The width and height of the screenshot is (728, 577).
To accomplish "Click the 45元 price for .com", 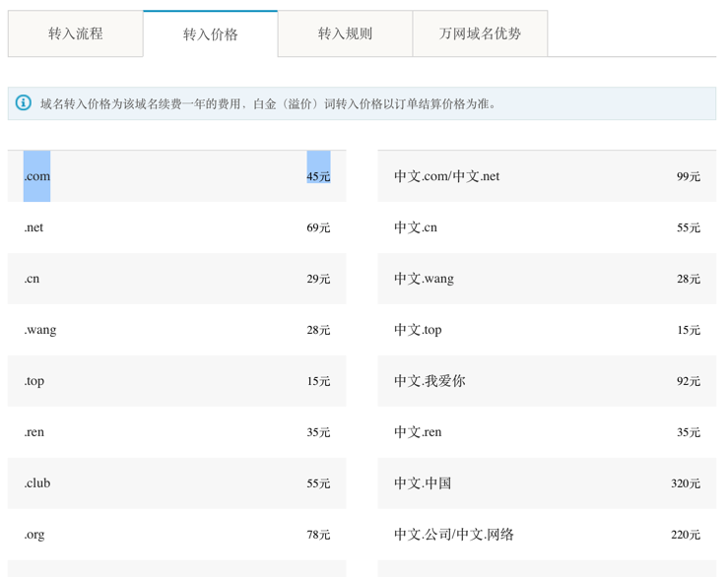I will pos(318,176).
